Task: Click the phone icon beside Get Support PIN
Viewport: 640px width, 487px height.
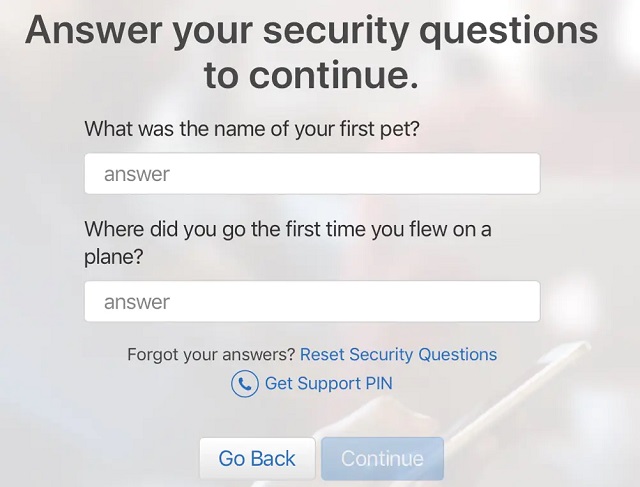Action: click(244, 384)
